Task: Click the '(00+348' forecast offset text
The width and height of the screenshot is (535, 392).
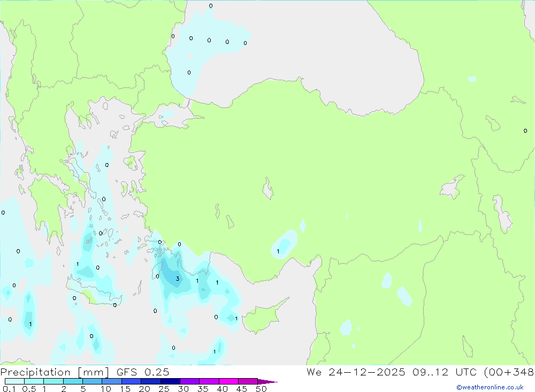Action: click(x=509, y=372)
